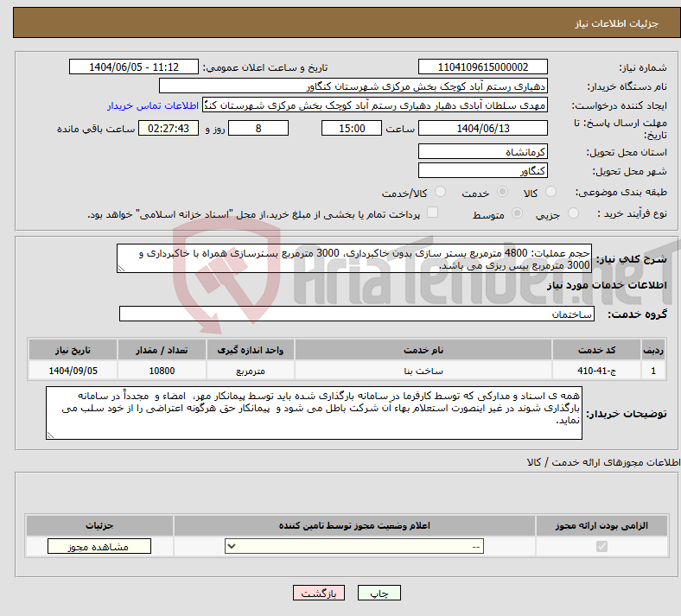Select the خدمت radio button
The height and width of the screenshot is (616, 681).
pos(502,192)
